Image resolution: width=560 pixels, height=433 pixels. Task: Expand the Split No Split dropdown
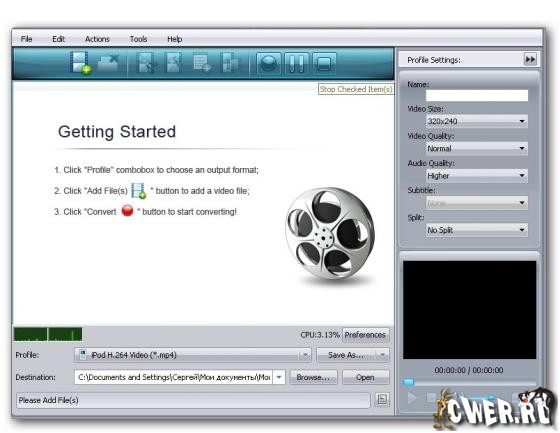(477, 230)
